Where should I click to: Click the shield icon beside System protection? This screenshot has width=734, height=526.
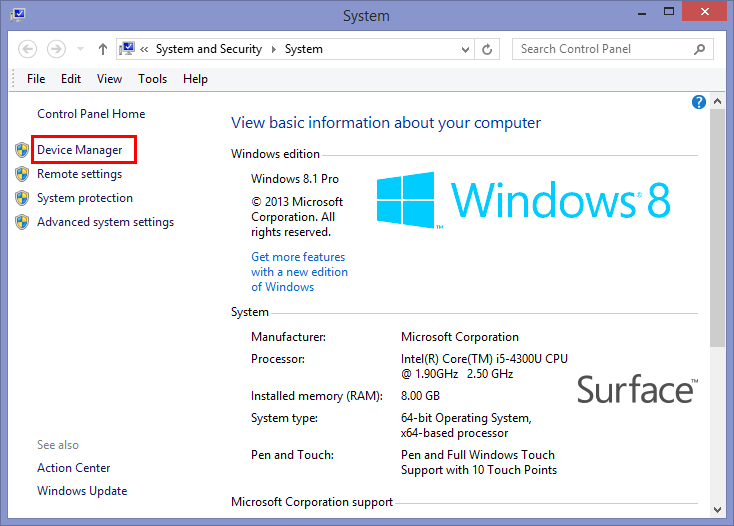coord(22,198)
